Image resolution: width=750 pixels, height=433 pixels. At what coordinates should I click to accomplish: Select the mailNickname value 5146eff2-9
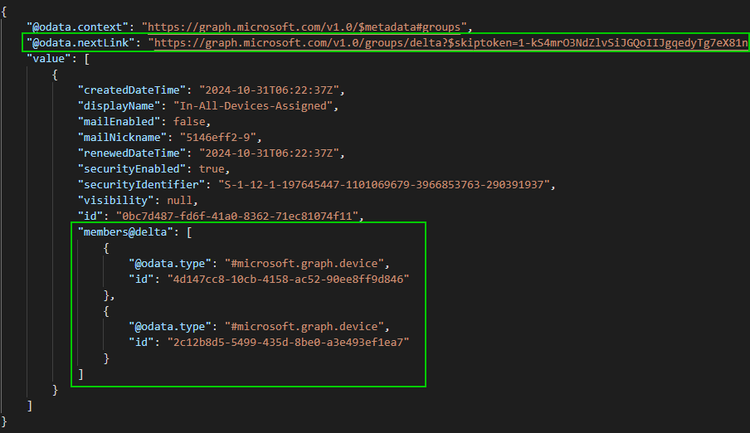coord(218,138)
